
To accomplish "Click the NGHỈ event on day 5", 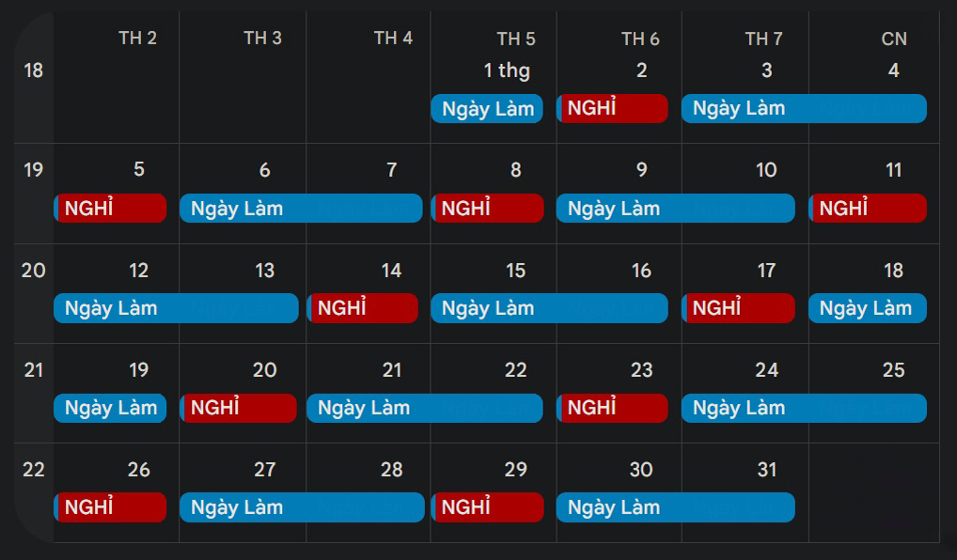I will pos(110,209).
